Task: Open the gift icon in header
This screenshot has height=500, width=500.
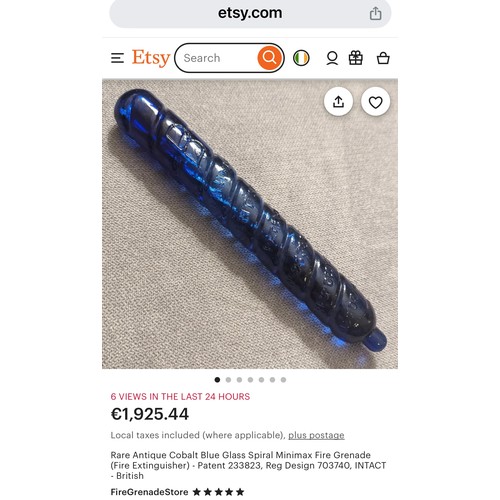Action: (356, 58)
